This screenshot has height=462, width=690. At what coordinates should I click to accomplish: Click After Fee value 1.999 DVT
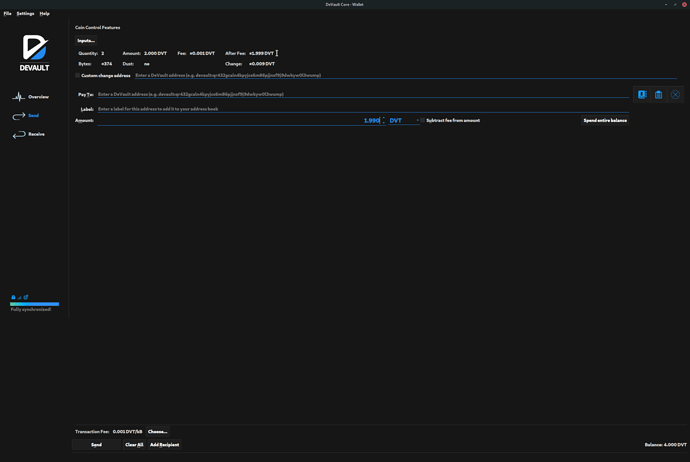[261, 53]
